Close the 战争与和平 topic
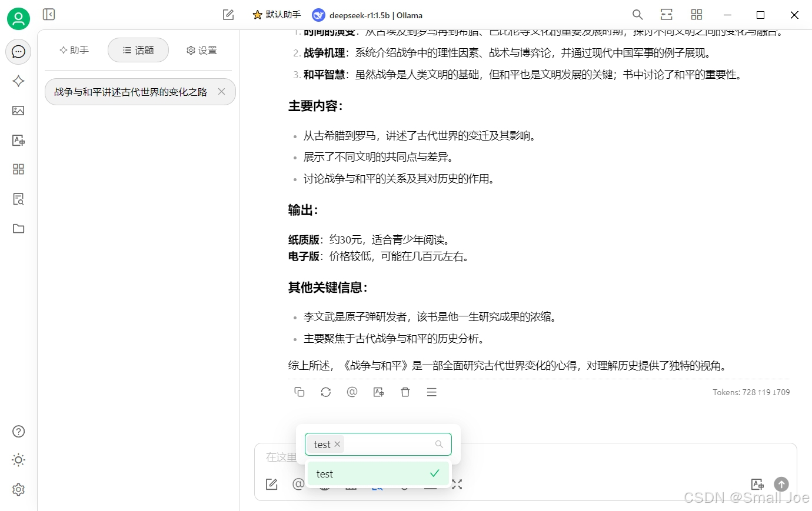This screenshot has width=812, height=511. 221,92
